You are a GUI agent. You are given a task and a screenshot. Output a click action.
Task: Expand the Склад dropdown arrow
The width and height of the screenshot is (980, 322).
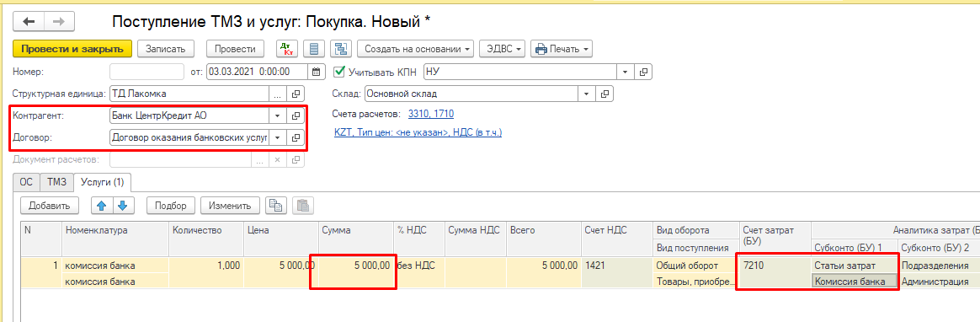point(586,94)
